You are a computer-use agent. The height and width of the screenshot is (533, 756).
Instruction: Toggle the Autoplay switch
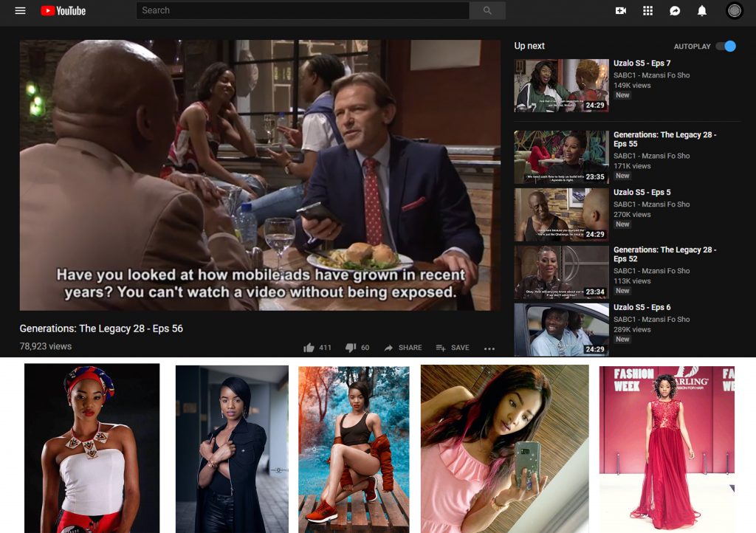[x=726, y=47]
